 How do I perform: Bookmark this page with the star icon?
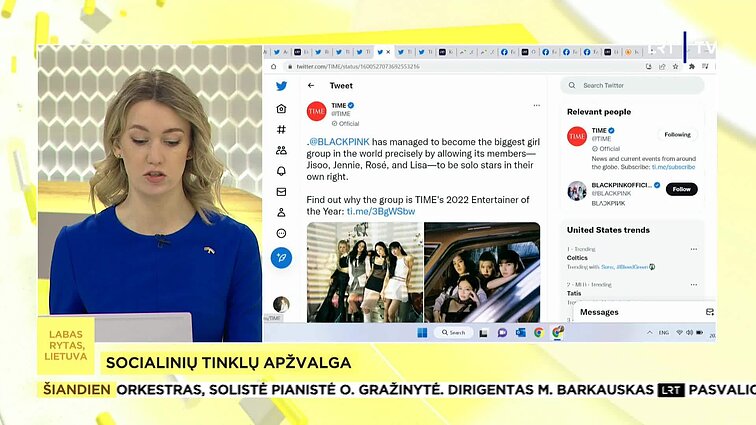[675, 67]
